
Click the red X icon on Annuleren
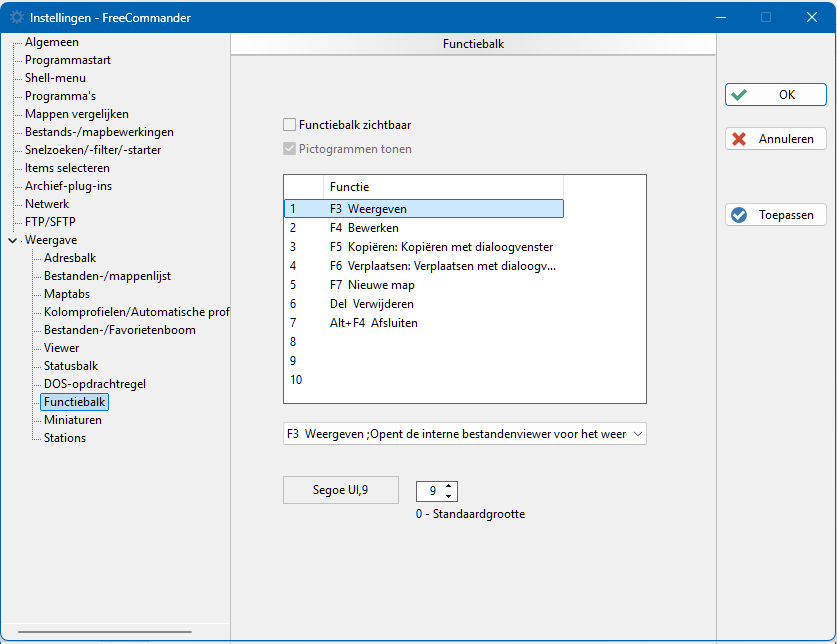pos(739,139)
